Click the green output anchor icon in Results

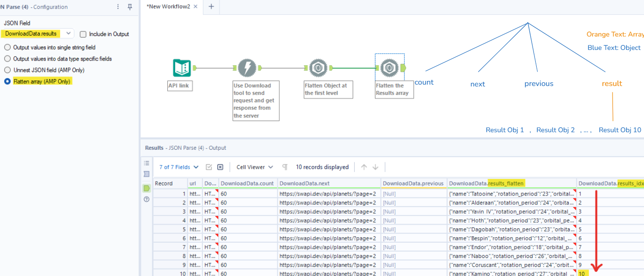[147, 188]
